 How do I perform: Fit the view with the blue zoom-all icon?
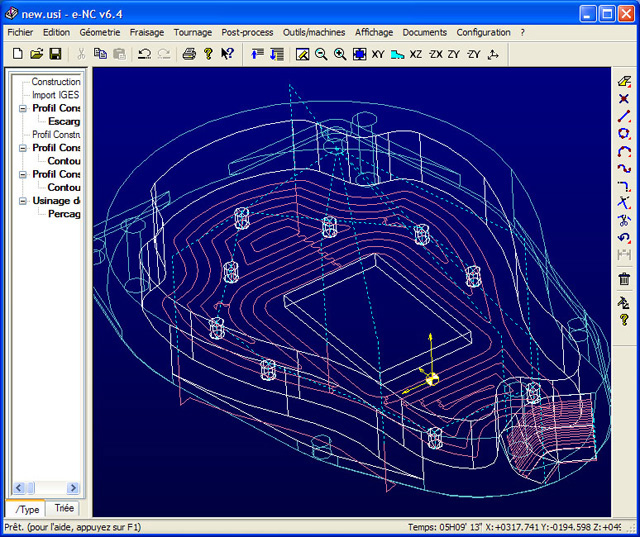point(359,54)
